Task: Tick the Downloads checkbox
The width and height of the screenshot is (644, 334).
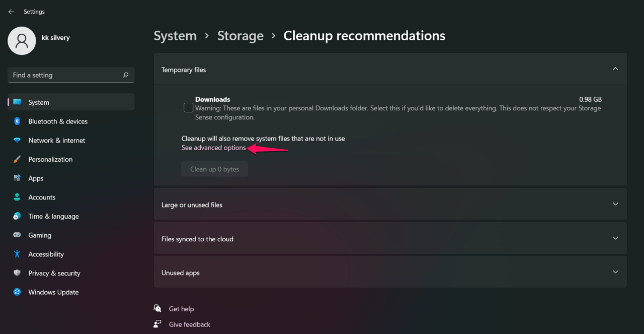Action: (x=188, y=108)
